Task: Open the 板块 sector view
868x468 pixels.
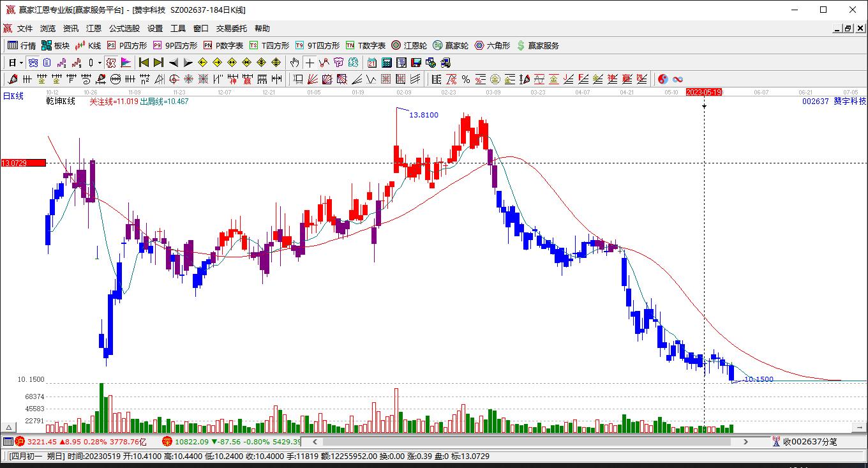Action: coord(56,45)
